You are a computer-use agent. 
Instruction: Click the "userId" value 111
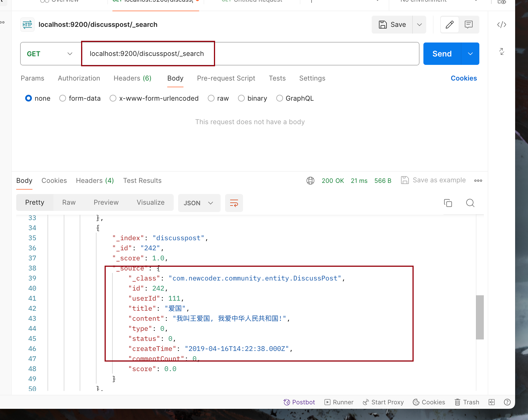click(174, 298)
